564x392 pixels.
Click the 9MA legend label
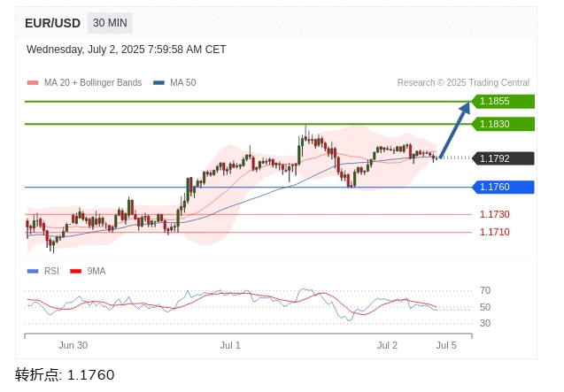click(x=96, y=271)
